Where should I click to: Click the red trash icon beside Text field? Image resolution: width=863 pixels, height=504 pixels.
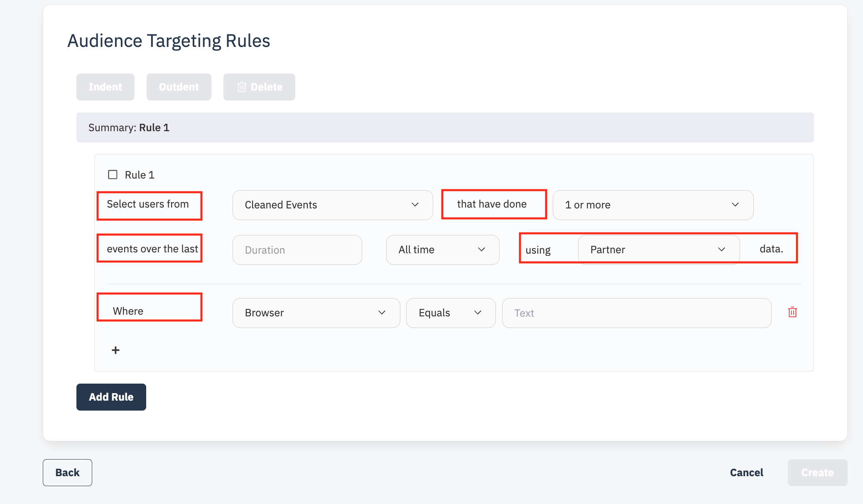pos(792,312)
